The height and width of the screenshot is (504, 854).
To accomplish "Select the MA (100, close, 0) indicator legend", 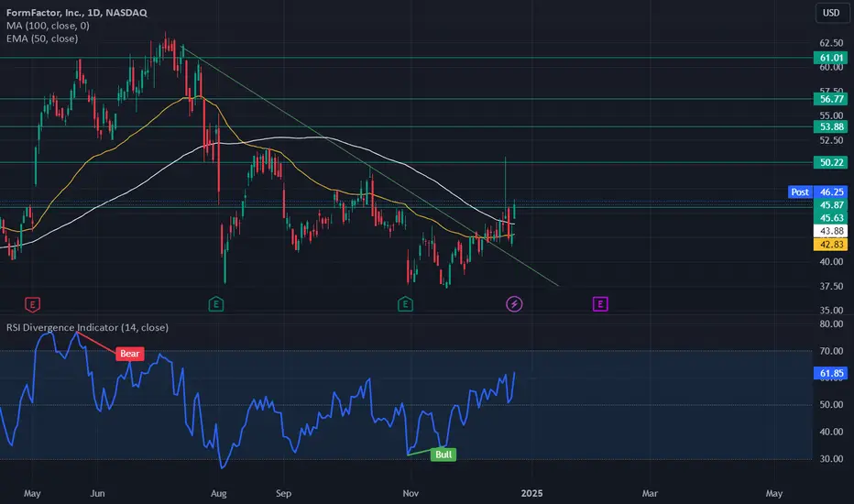I will coord(48,26).
